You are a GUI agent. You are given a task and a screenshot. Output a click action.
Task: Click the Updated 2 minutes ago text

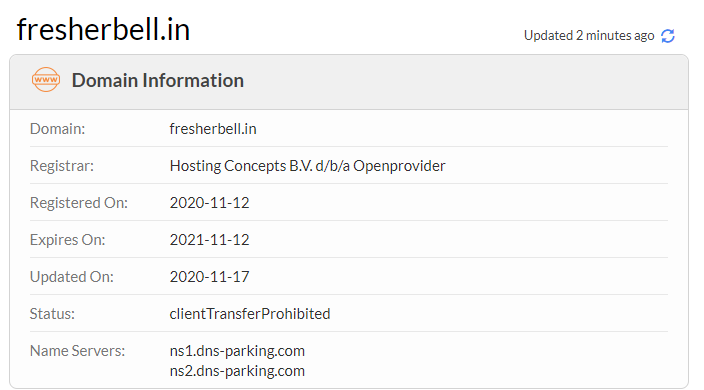tap(589, 35)
